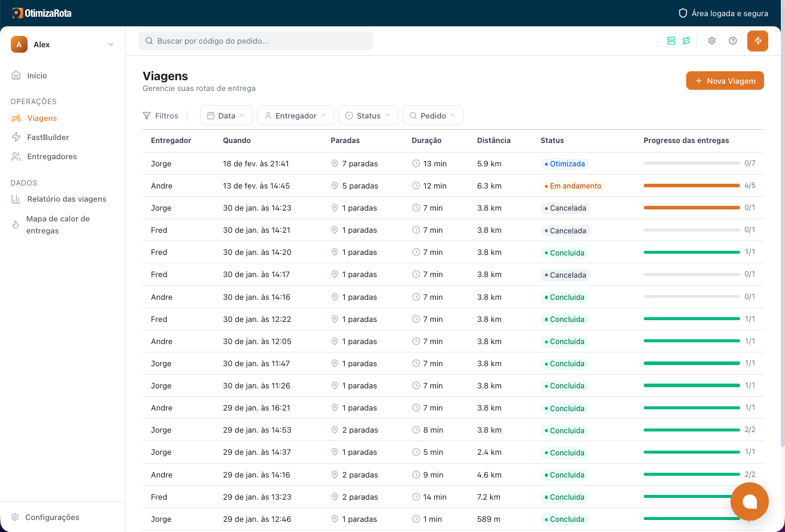Click the green server status icon
Viewport: 785px width, 532px height.
(x=671, y=41)
